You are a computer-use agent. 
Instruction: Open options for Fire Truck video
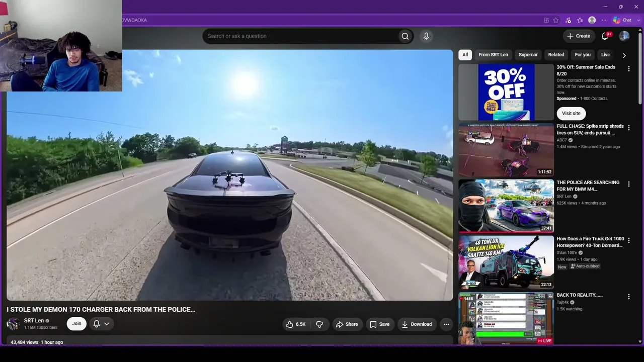pos(628,241)
